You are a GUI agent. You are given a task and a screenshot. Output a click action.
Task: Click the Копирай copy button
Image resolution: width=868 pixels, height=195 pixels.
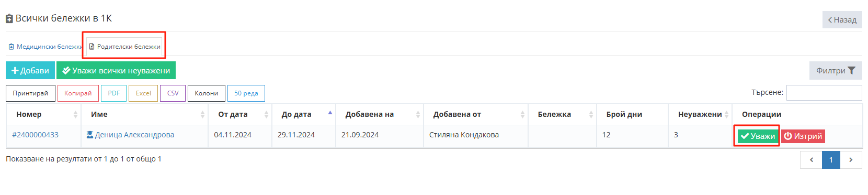pos(78,93)
